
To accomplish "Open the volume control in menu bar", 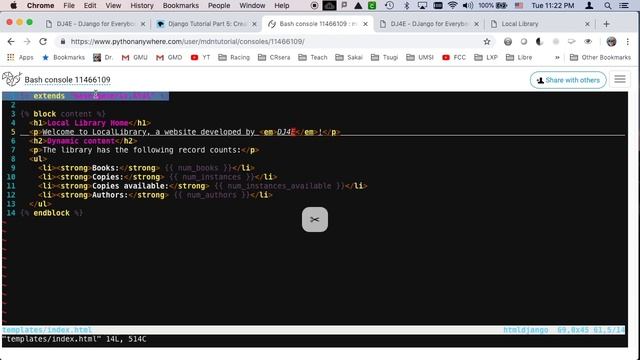I will [x=468, y=6].
